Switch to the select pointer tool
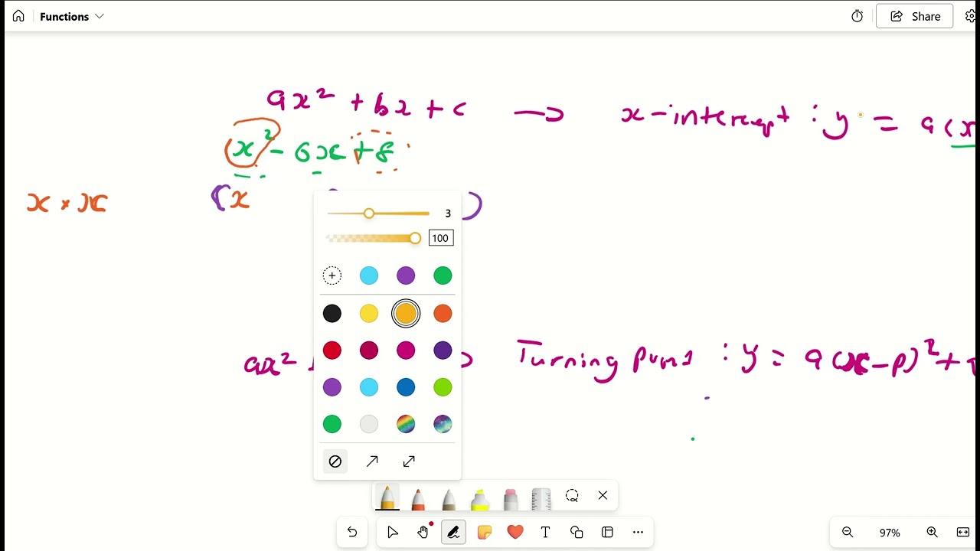Image resolution: width=980 pixels, height=551 pixels. click(x=393, y=532)
